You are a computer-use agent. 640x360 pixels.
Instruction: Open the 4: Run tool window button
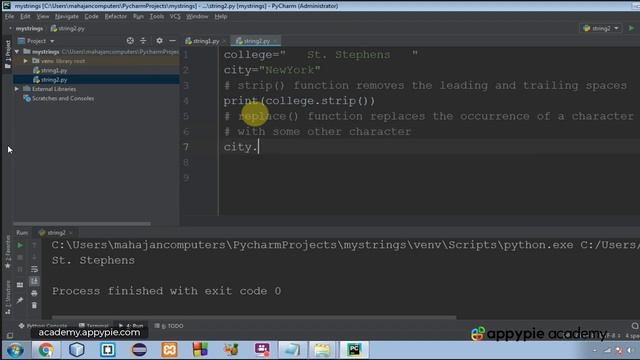click(x=131, y=326)
